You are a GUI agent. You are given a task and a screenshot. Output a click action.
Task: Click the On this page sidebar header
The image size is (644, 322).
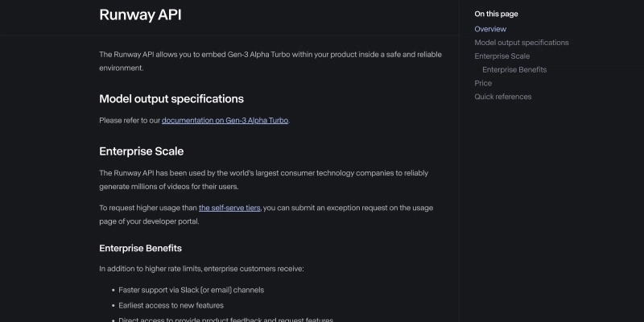[496, 14]
